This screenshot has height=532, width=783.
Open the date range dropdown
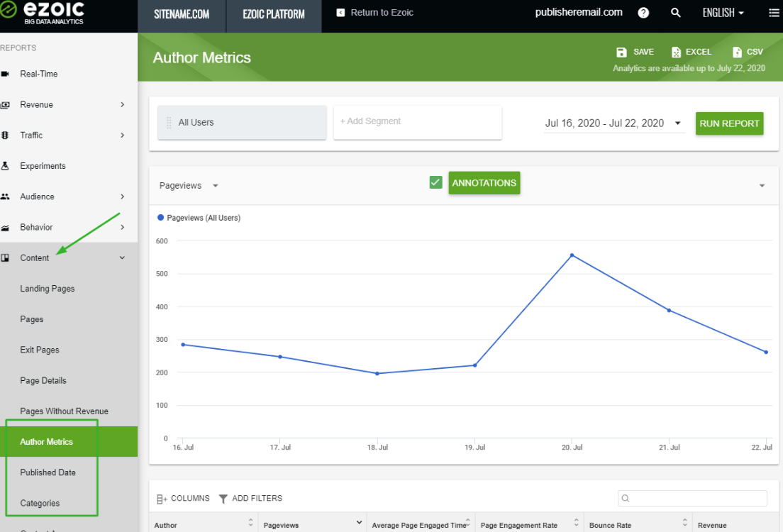click(613, 123)
